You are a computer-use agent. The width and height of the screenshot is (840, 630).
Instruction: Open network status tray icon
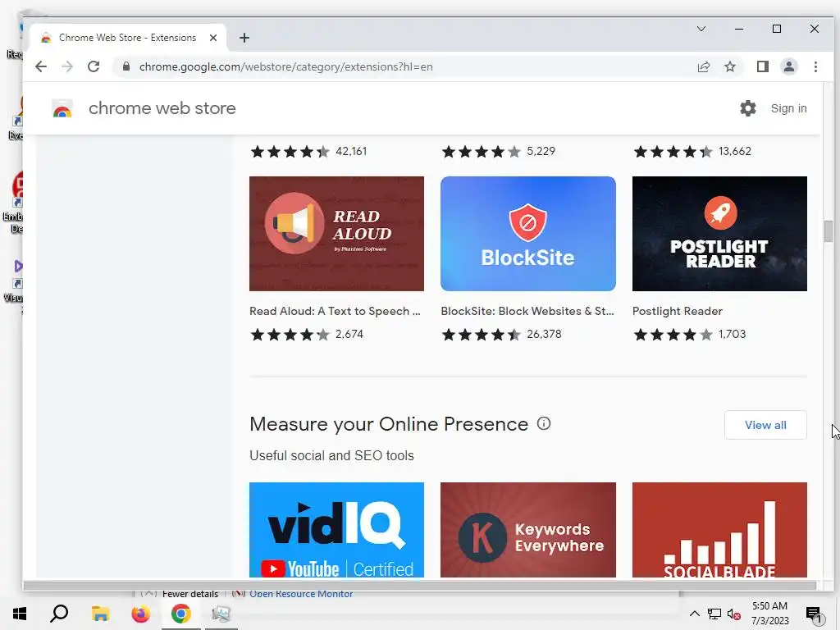(x=714, y=614)
